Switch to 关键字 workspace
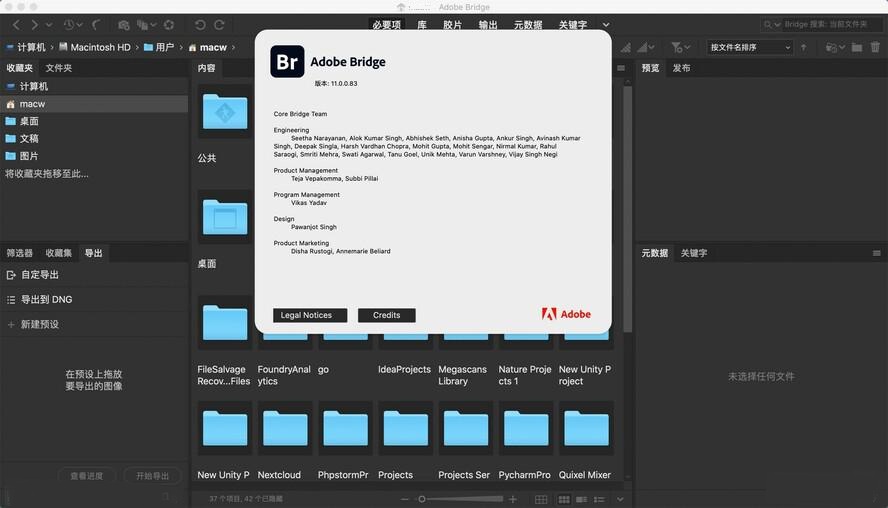Viewport: 888px width, 508px height. tap(573, 25)
